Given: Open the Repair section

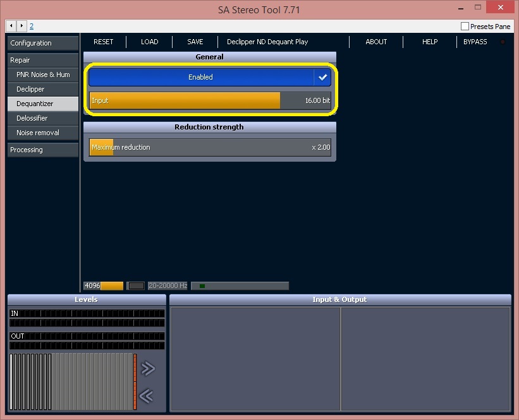Looking at the screenshot, I should (x=43, y=60).
